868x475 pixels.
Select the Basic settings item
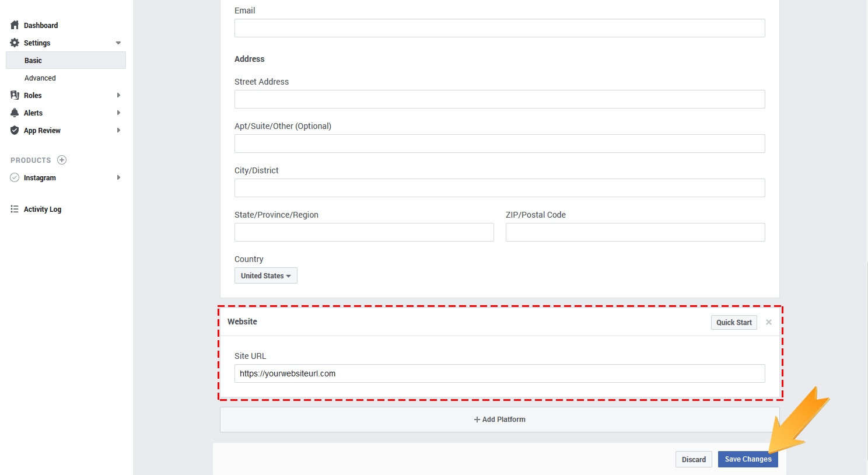(33, 60)
